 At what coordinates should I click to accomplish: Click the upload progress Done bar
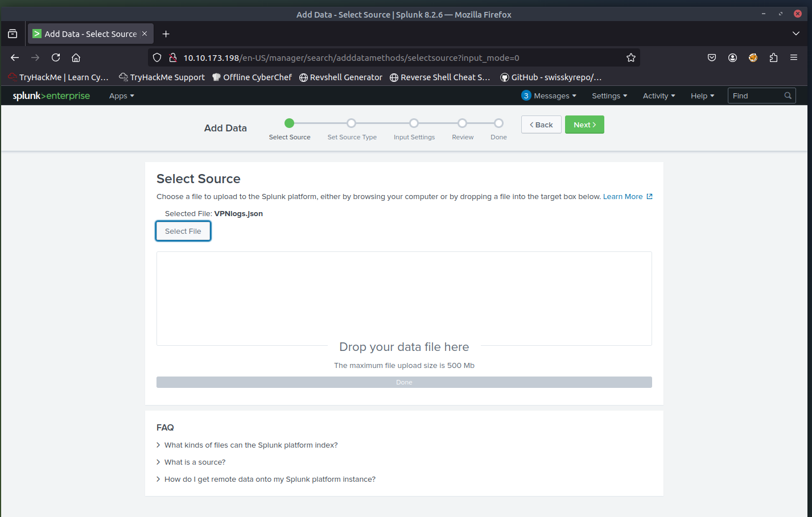(404, 382)
